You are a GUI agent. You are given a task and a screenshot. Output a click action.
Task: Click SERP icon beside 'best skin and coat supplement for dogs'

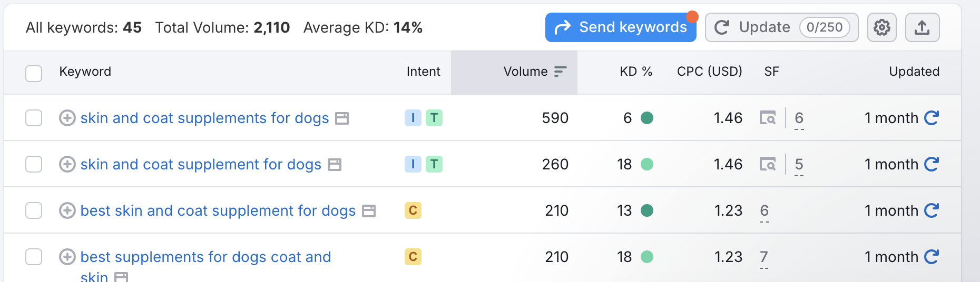point(369,211)
